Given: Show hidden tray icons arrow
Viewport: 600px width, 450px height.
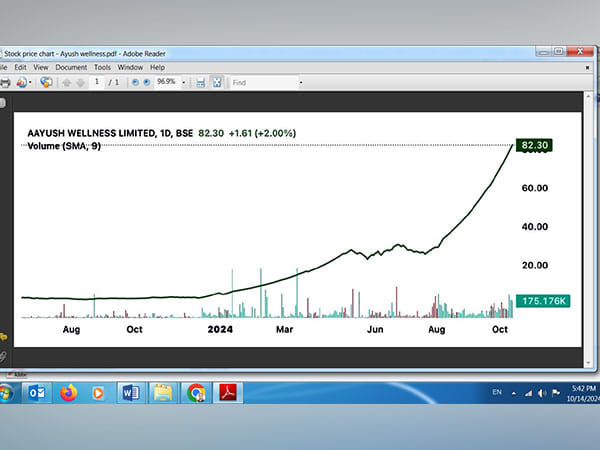Looking at the screenshot, I should 514,393.
